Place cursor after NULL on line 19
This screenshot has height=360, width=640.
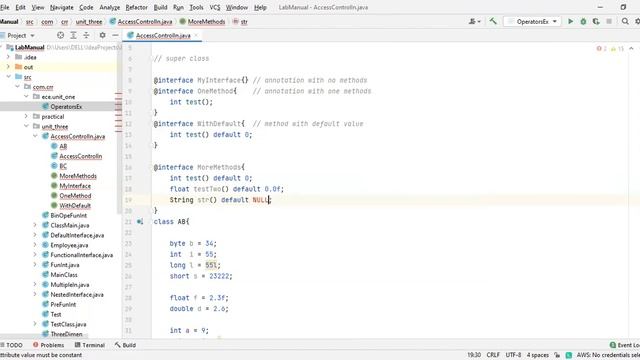pos(269,200)
